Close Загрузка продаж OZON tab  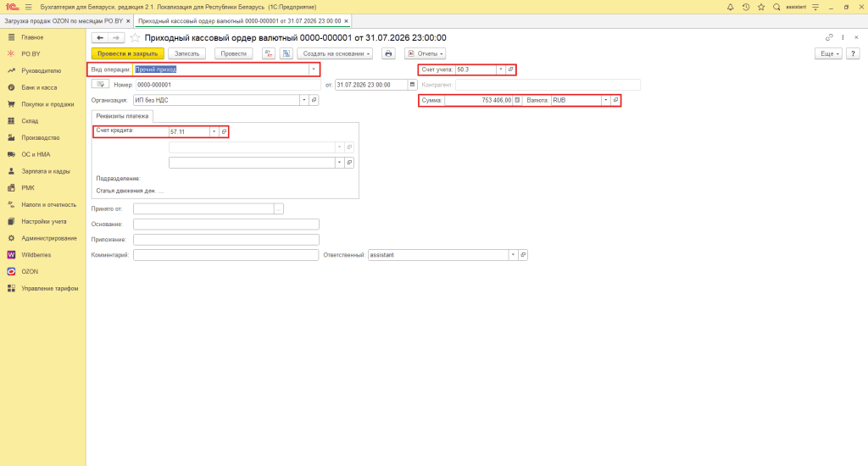pos(129,21)
